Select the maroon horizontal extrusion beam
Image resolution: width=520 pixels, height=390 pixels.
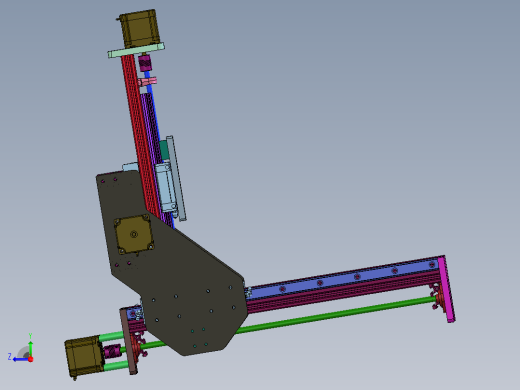343,291
